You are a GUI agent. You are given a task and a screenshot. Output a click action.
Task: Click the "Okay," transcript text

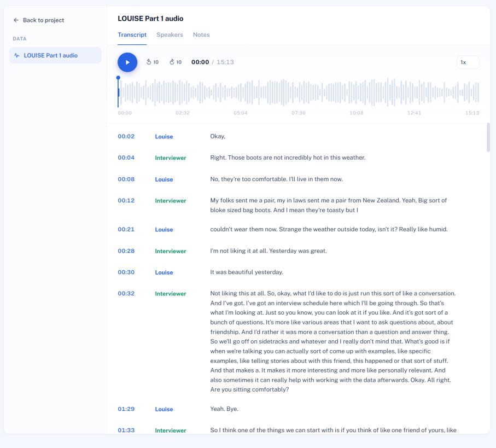[218, 136]
